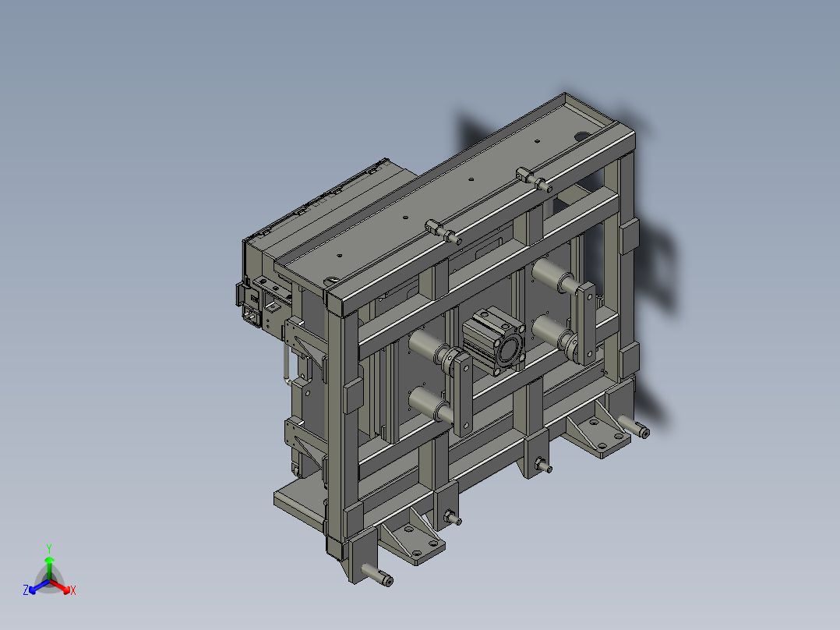Click the locating pin at the bottom front corner
The image size is (840, 630).
point(377,575)
